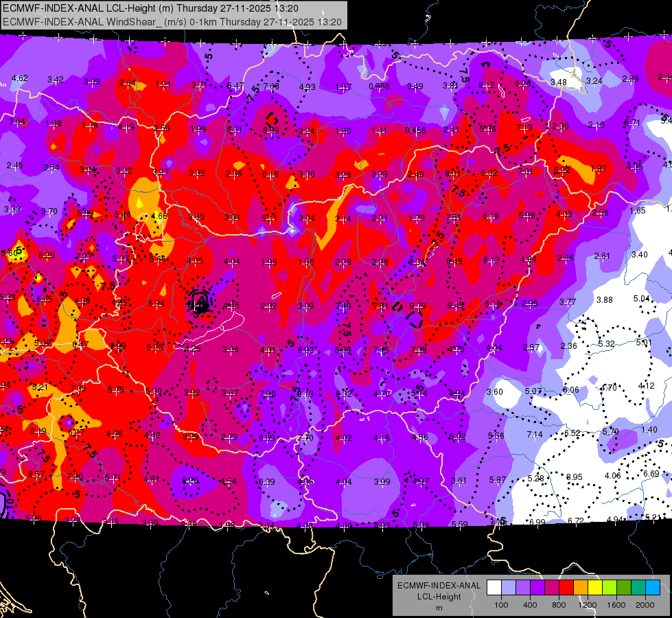This screenshot has width=672, height=618.
Task: Click the grid value 8.95
Action: pyautogui.click(x=575, y=477)
